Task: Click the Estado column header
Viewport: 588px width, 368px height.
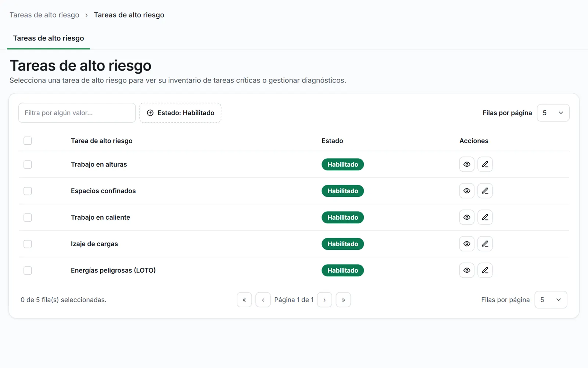Action: point(332,141)
